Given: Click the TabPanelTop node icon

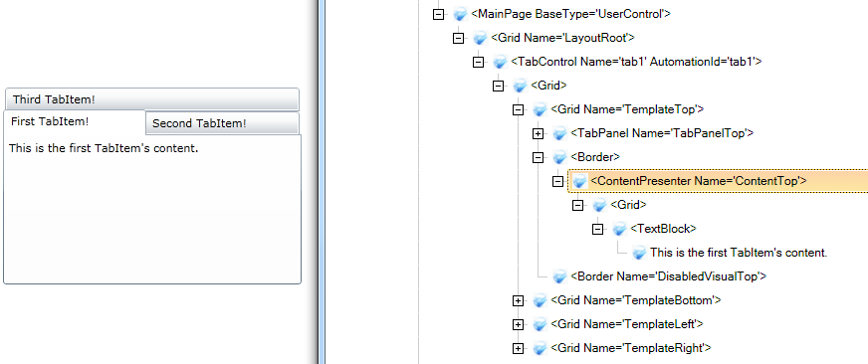Looking at the screenshot, I should click(x=559, y=133).
